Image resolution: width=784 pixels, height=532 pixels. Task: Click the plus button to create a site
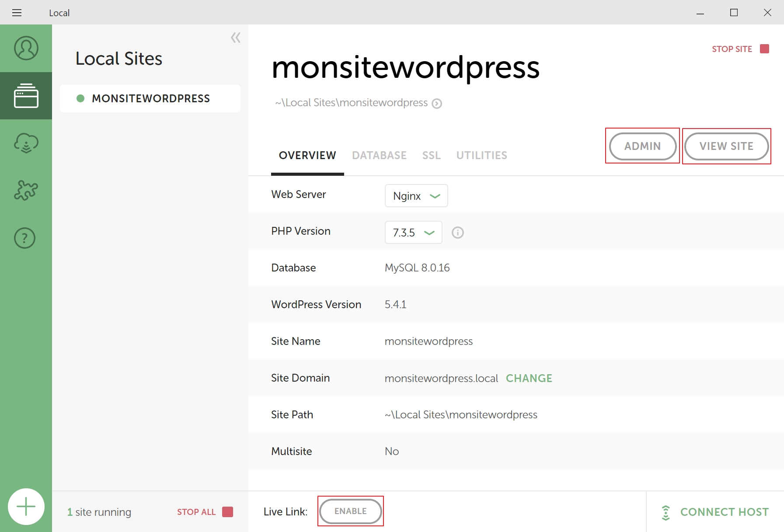click(26, 506)
